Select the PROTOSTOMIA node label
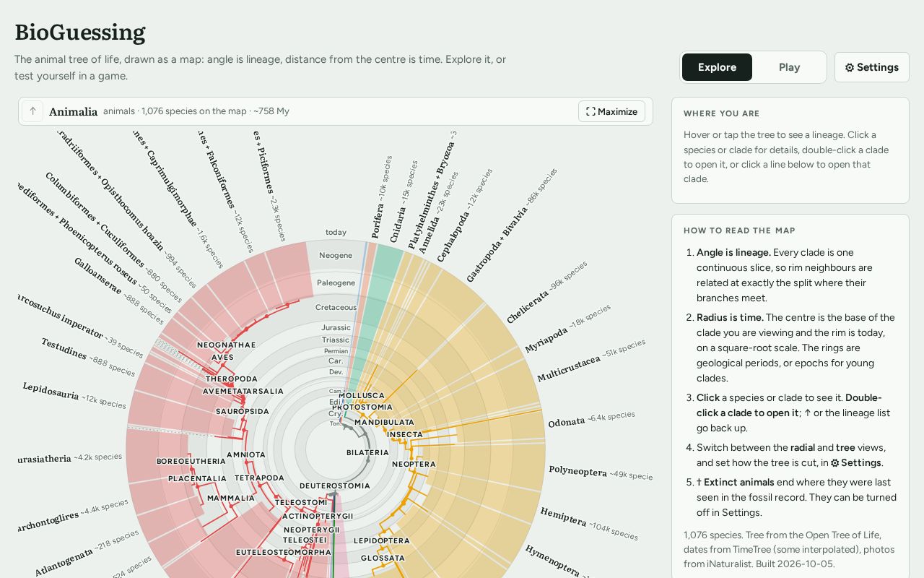The image size is (924, 578). click(x=362, y=407)
